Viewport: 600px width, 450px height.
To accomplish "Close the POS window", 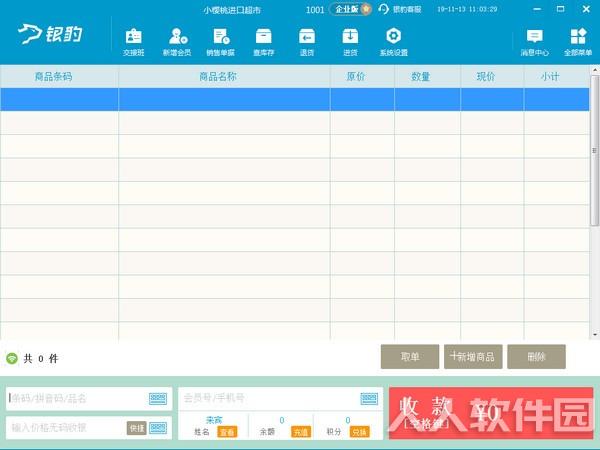I will click(x=586, y=9).
